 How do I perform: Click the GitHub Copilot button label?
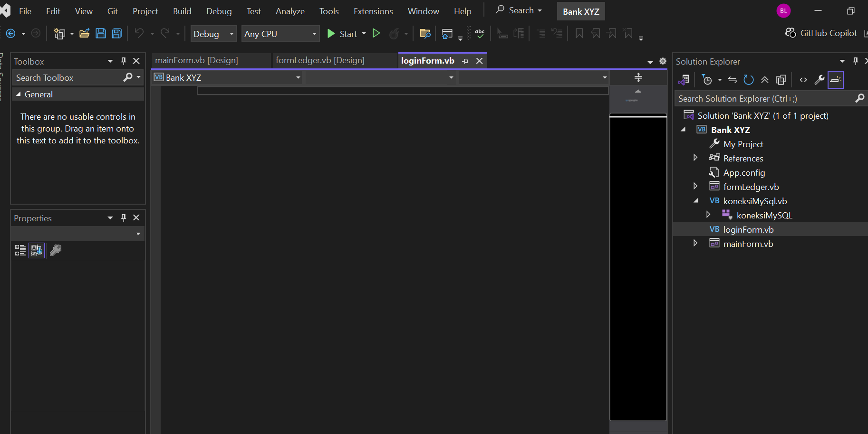829,33
